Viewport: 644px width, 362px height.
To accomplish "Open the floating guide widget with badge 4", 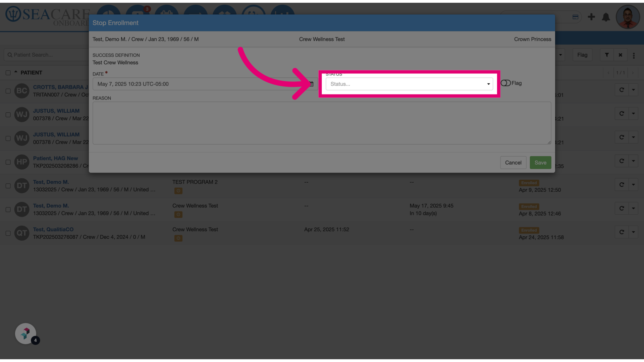I will 26,334.
